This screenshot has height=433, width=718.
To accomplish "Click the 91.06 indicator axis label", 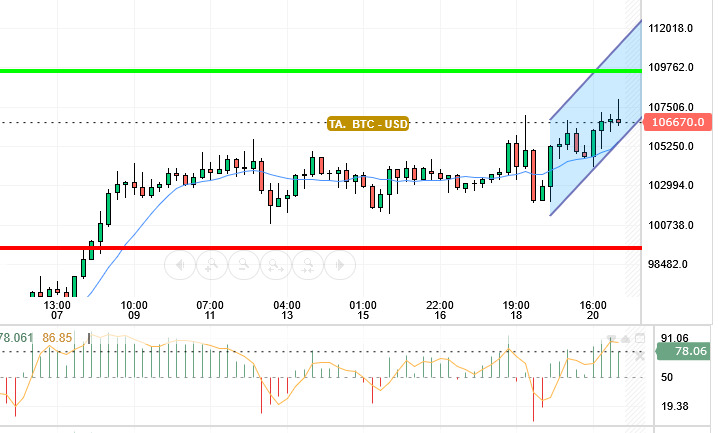I will (674, 338).
